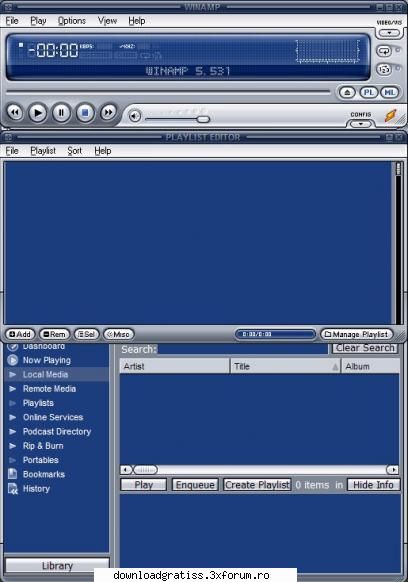Open the Playlist Editor File menu
The height and width of the screenshot is (582, 408).
[x=12, y=151]
